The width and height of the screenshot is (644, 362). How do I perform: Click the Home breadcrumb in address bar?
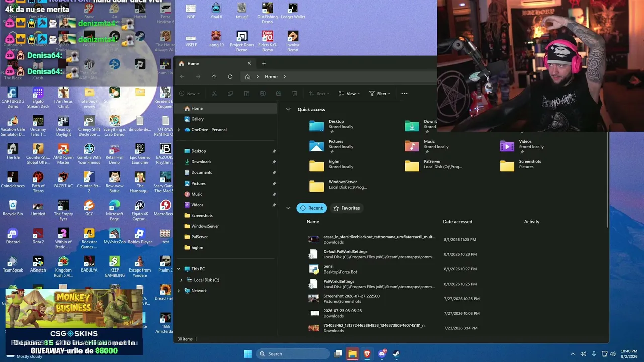(x=271, y=77)
